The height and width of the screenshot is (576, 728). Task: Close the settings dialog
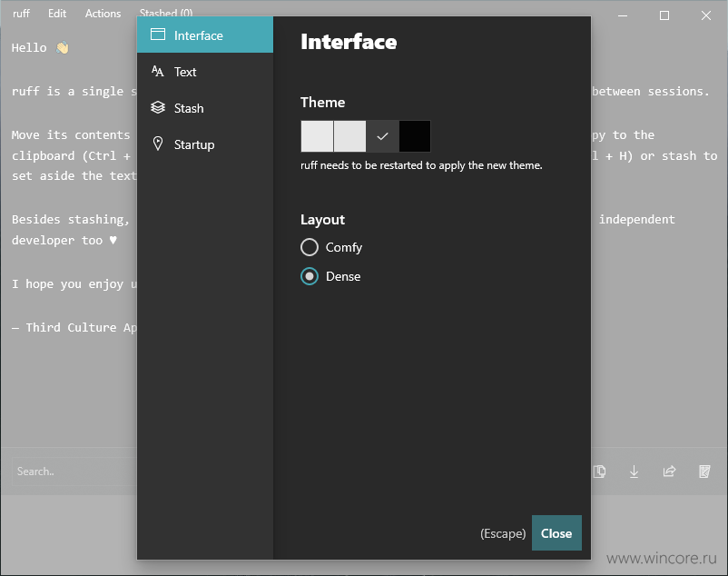(556, 532)
